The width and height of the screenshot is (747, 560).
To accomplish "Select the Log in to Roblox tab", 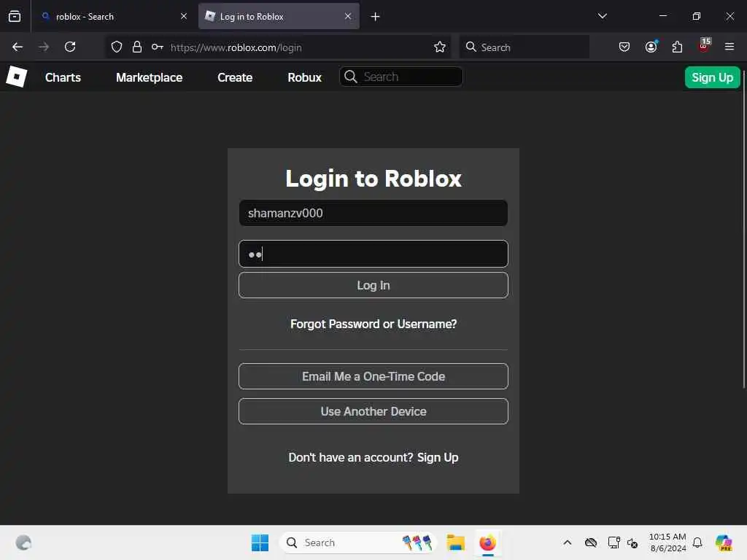I will (x=279, y=16).
